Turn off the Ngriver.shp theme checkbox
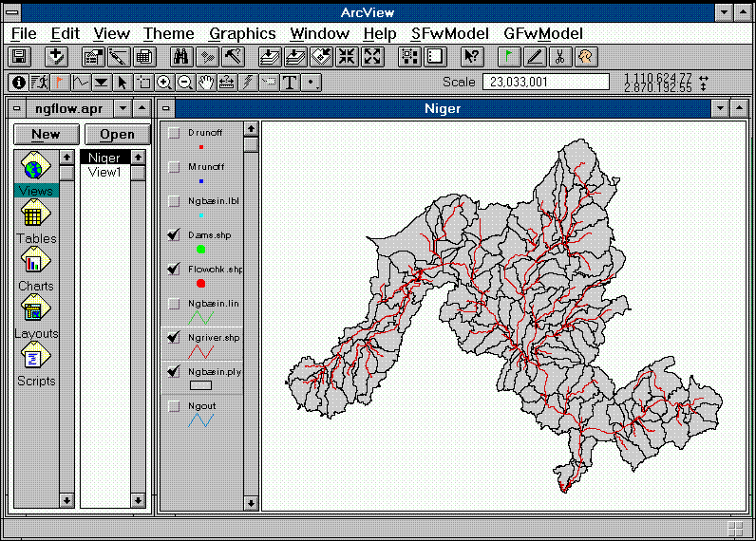 pos(174,337)
